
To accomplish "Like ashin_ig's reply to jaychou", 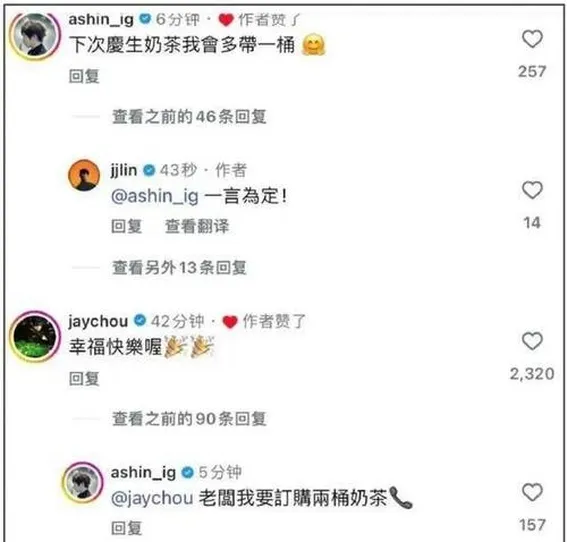I will (532, 492).
